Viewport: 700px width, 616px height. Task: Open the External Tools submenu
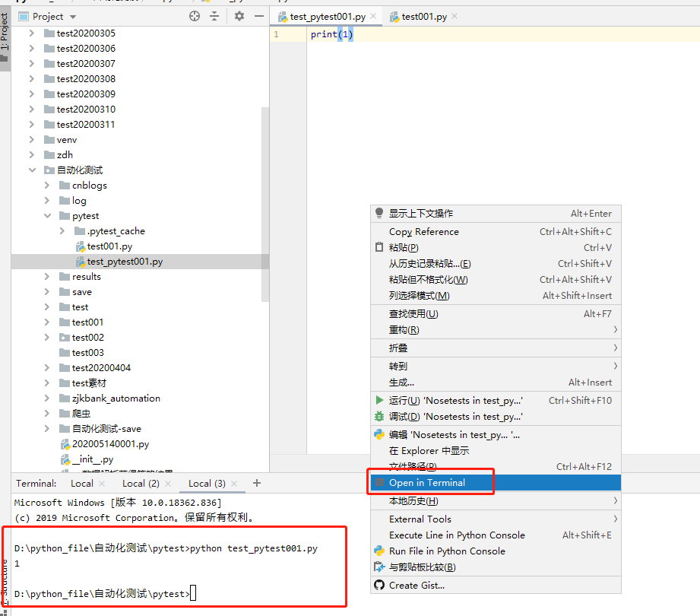click(x=420, y=519)
